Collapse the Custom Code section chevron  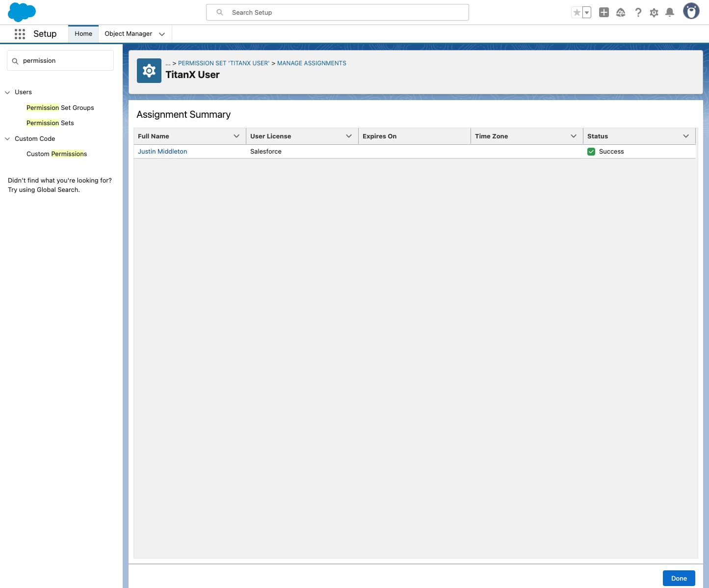[x=7, y=139]
